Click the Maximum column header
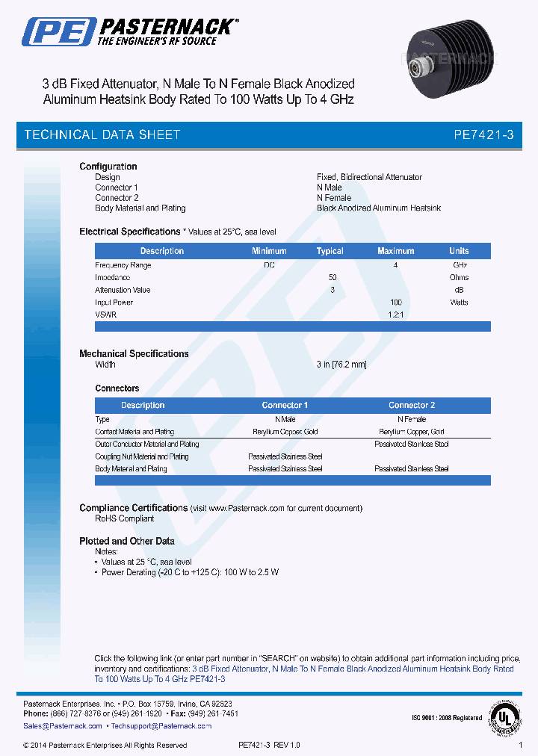538x756 pixels. pyautogui.click(x=396, y=251)
